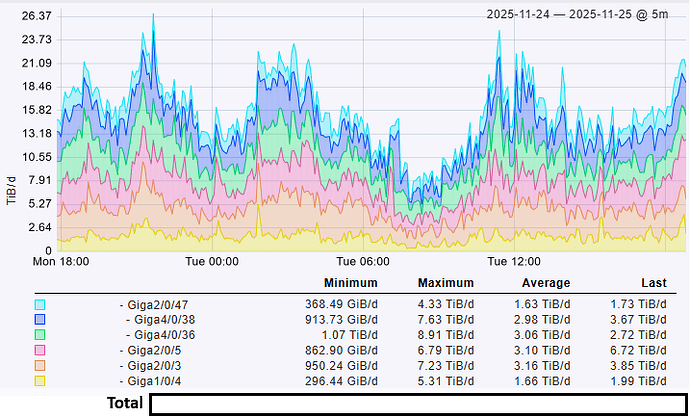The width and height of the screenshot is (690, 417).
Task: Click the blue Giga4/0/38 legend swatch
Action: [x=40, y=319]
